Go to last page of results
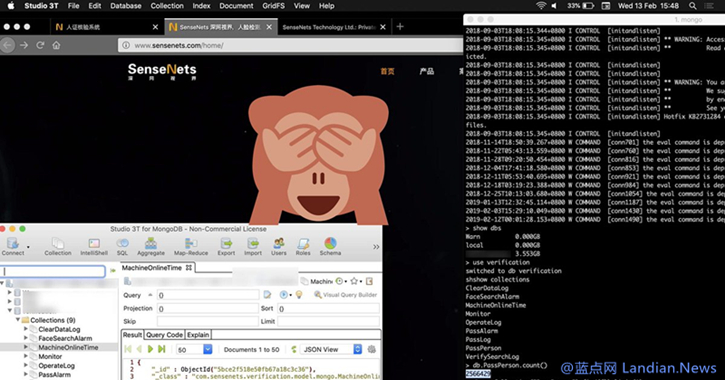The height and width of the screenshot is (380, 725). coord(161,349)
